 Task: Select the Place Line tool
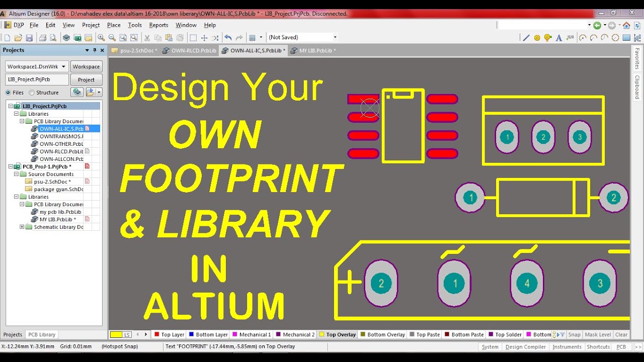click(x=526, y=38)
